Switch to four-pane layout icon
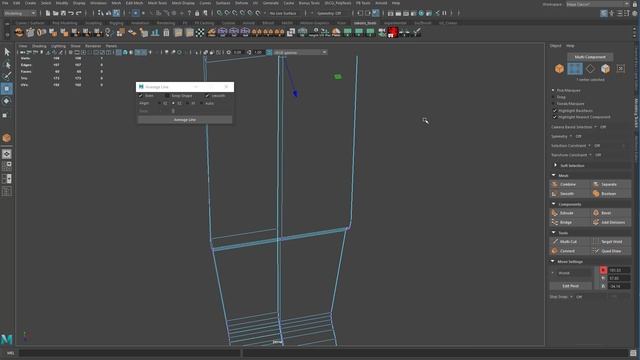Screen dimensions: 640x360 [x=7, y=166]
